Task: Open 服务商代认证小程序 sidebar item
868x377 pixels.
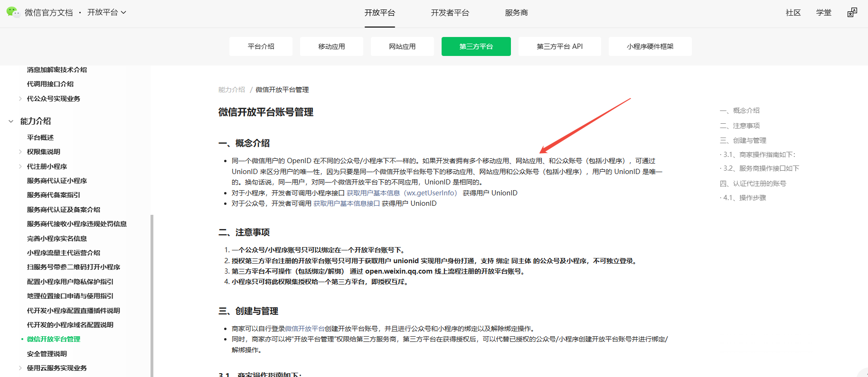Action: [57, 181]
